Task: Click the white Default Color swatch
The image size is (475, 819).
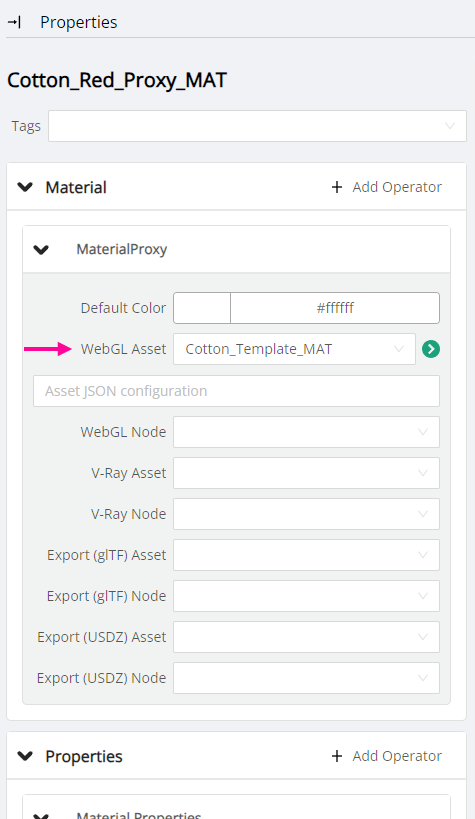Action: pyautogui.click(x=202, y=308)
